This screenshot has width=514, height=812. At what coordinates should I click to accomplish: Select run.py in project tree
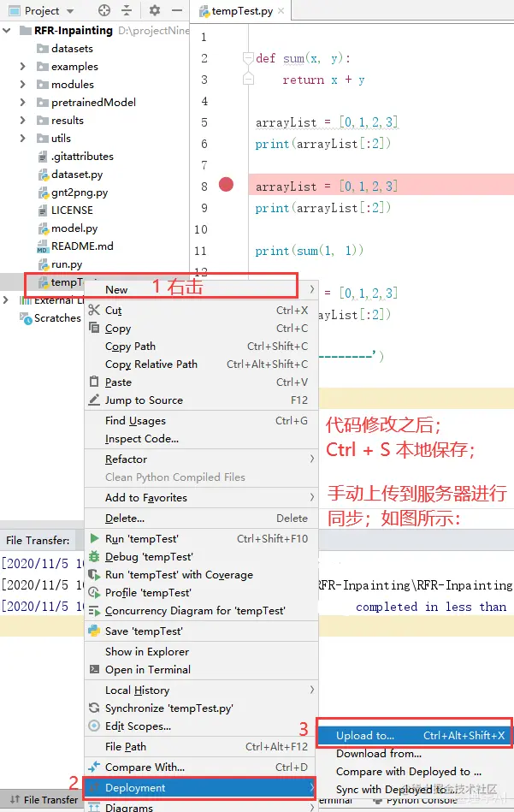pyautogui.click(x=66, y=264)
